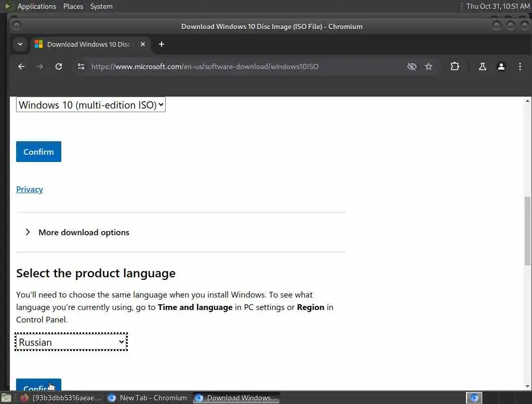Open the Russian language dropdown

[x=71, y=342]
